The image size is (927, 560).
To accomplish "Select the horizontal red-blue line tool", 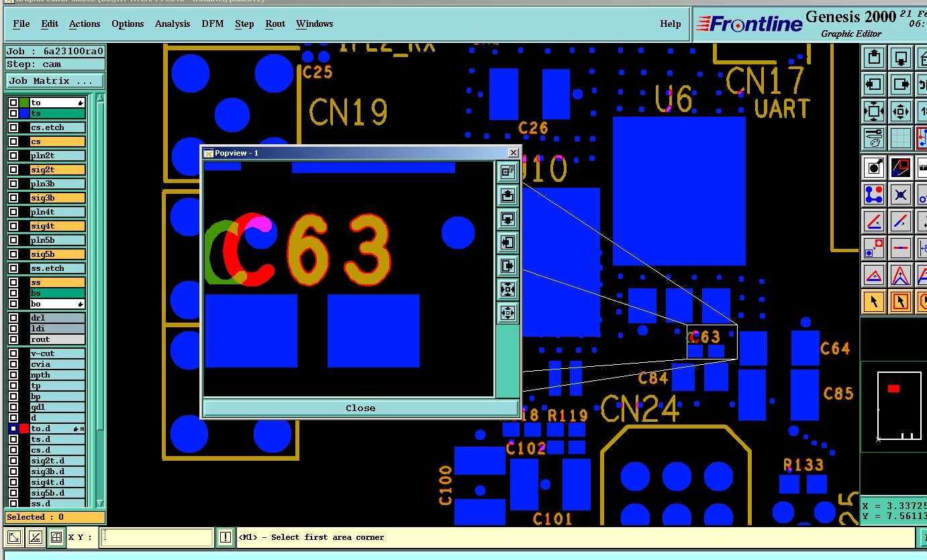I will coord(900,247).
